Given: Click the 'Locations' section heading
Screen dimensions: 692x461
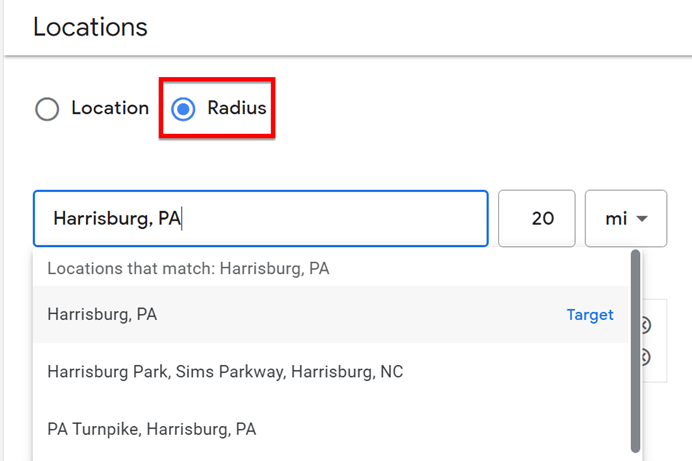Looking at the screenshot, I should [90, 27].
